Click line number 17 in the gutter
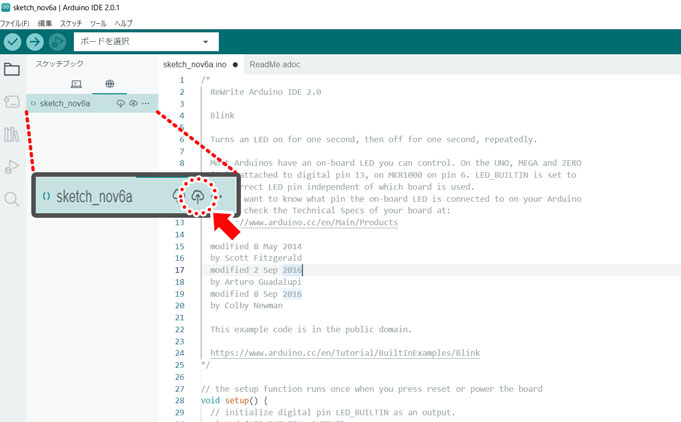This screenshot has height=422, width=681. [x=180, y=270]
